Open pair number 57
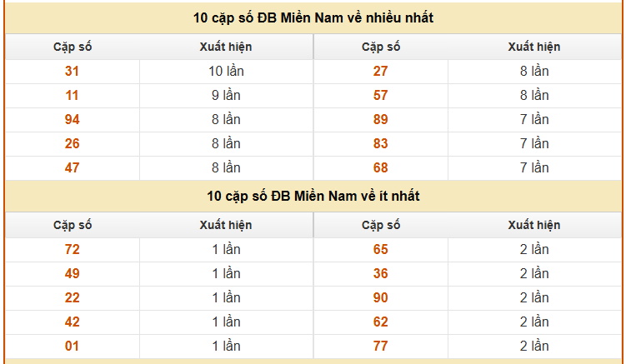The image size is (626, 364). tap(380, 96)
